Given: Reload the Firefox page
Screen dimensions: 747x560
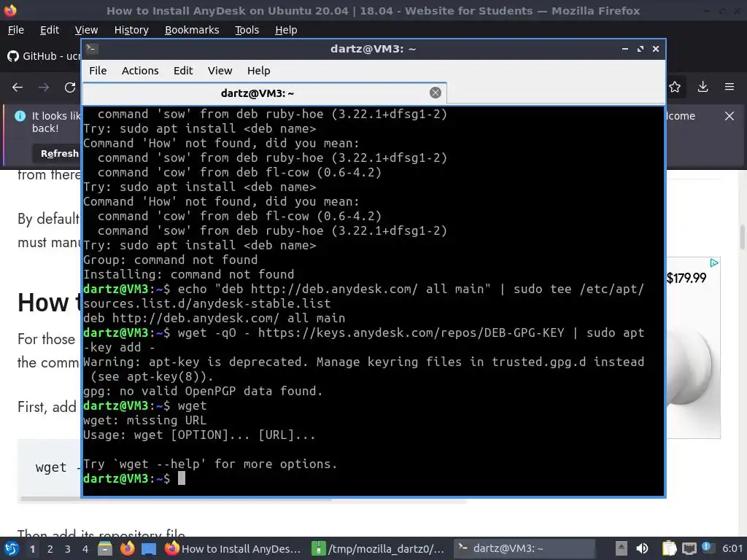Looking at the screenshot, I should point(70,87).
